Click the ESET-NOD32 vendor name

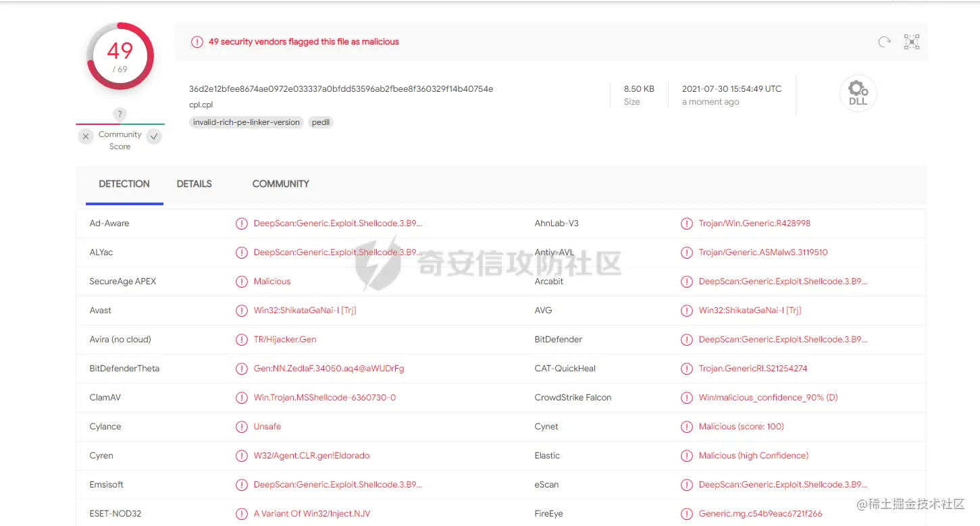click(115, 514)
